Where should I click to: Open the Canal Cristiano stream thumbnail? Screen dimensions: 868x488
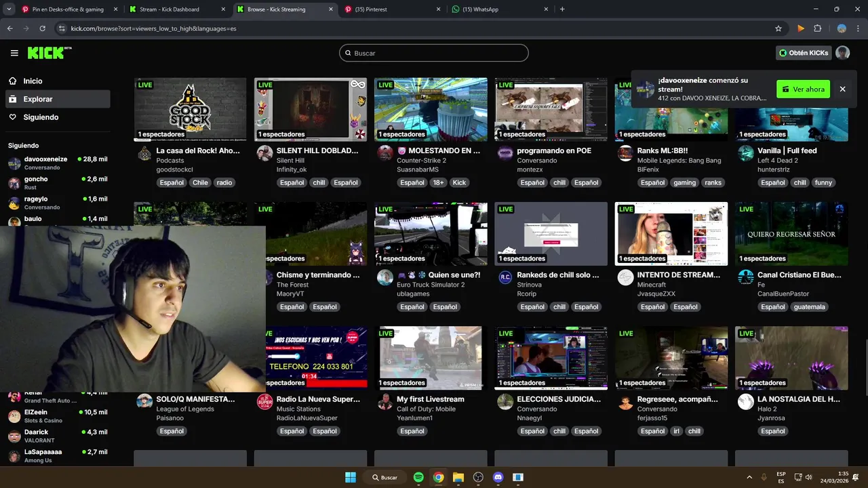click(x=791, y=234)
